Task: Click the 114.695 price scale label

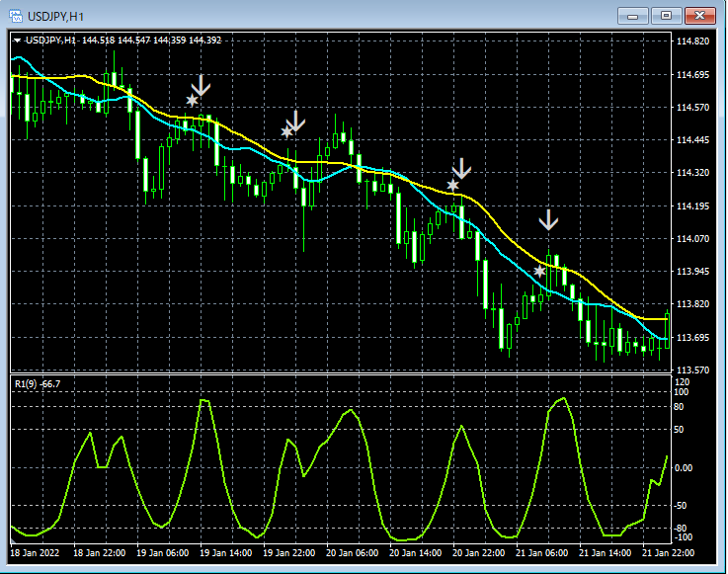Action: (x=692, y=75)
